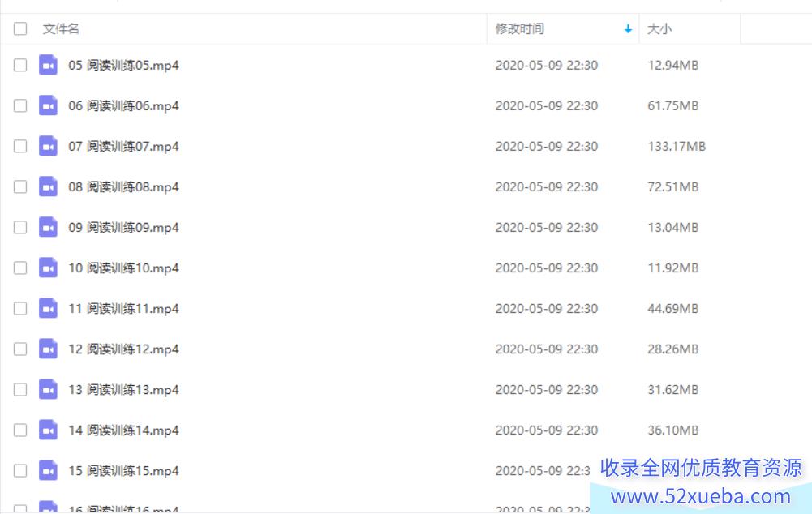Toggle sort order with the blue arrow
812x514 pixels.
[628, 29]
